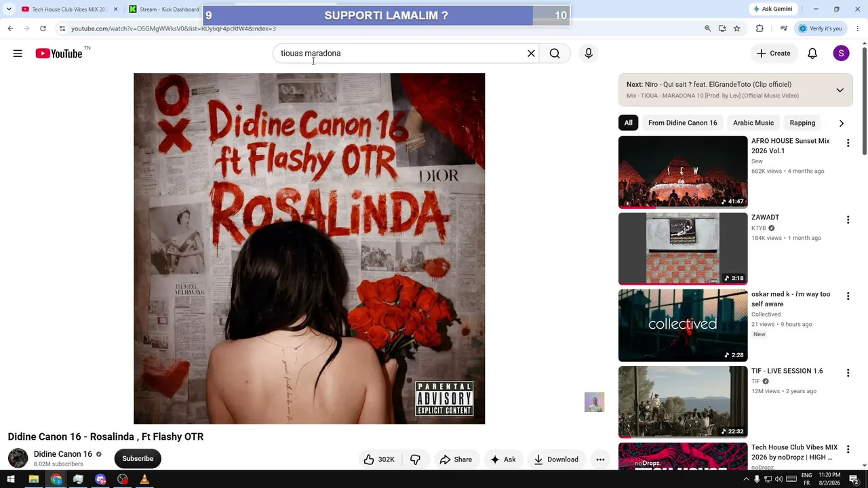This screenshot has height=488, width=868.
Task: Open the Didine Canon 16 channel avatar
Action: coord(18,458)
